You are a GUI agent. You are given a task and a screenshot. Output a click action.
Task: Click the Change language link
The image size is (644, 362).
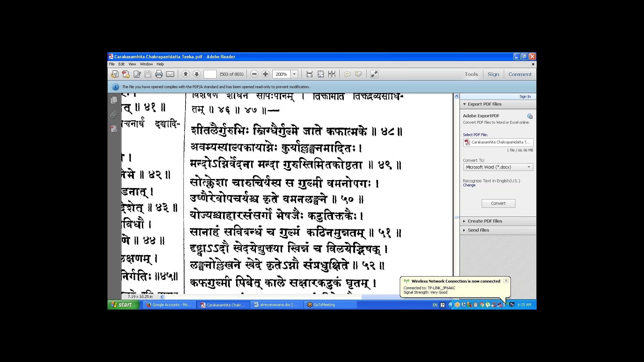(469, 185)
